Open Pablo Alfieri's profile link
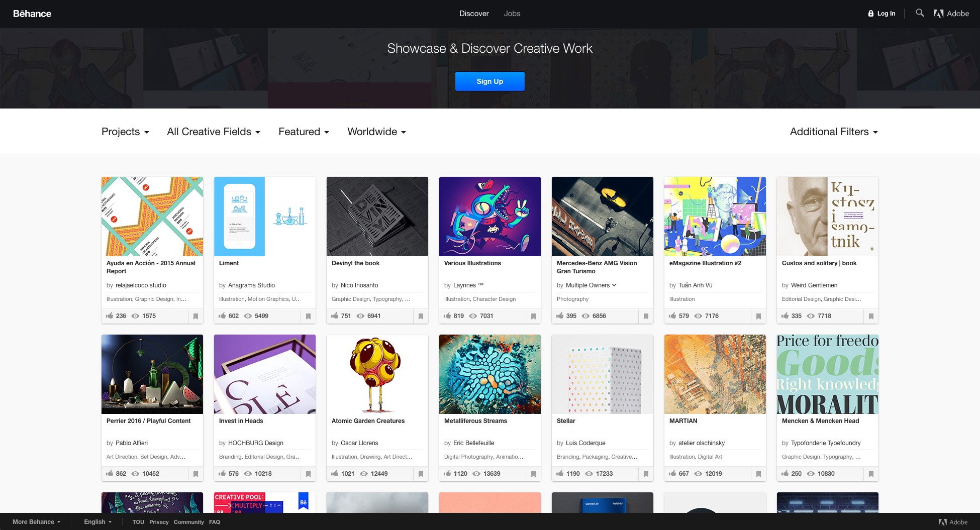 click(x=132, y=443)
